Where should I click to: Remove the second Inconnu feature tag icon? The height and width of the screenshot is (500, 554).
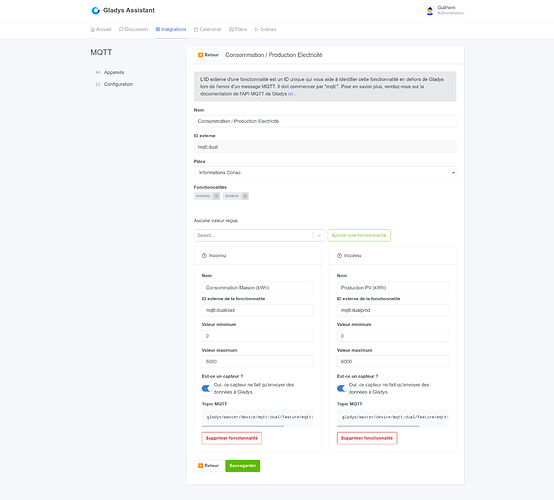point(245,196)
